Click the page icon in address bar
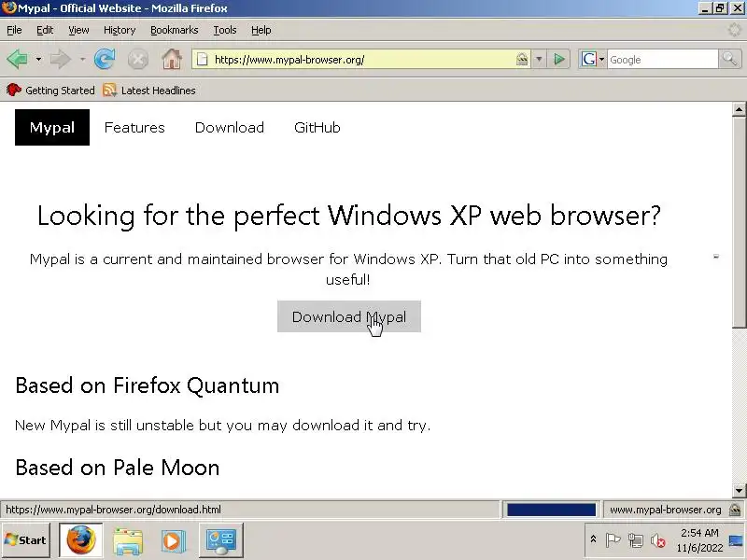The width and height of the screenshot is (747, 560). (x=203, y=60)
